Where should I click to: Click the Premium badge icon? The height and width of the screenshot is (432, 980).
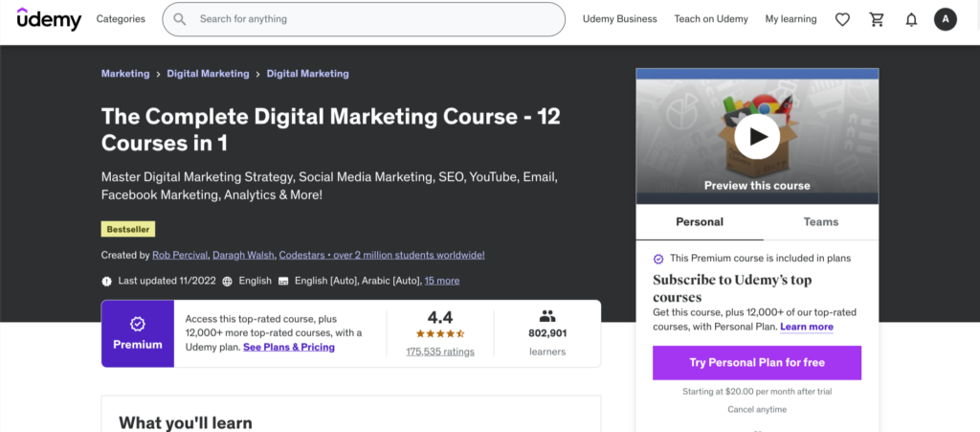137,325
